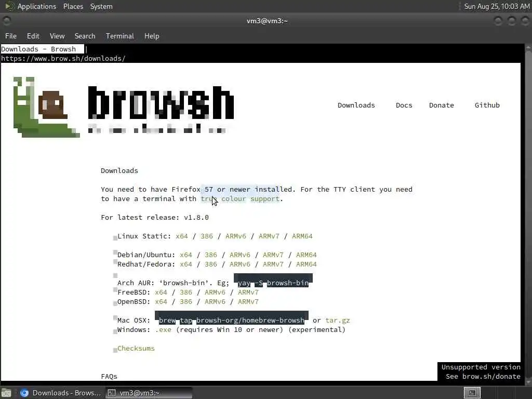
Task: Download Linux Static ARM64 build
Action: [x=302, y=236]
